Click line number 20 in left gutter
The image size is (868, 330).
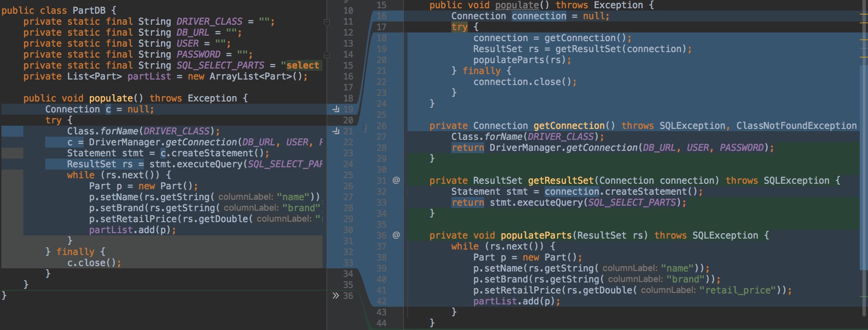pyautogui.click(x=348, y=120)
